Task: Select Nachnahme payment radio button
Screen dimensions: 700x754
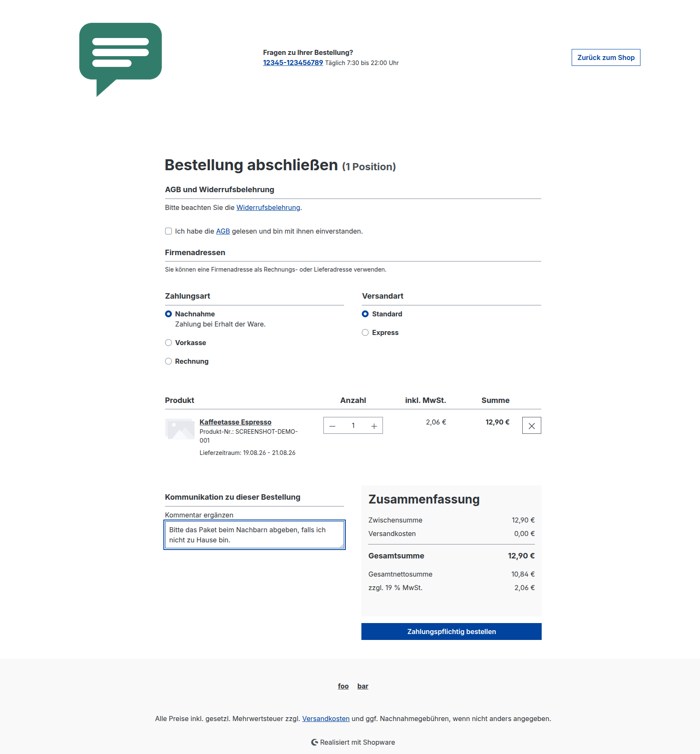Action: [x=168, y=314]
